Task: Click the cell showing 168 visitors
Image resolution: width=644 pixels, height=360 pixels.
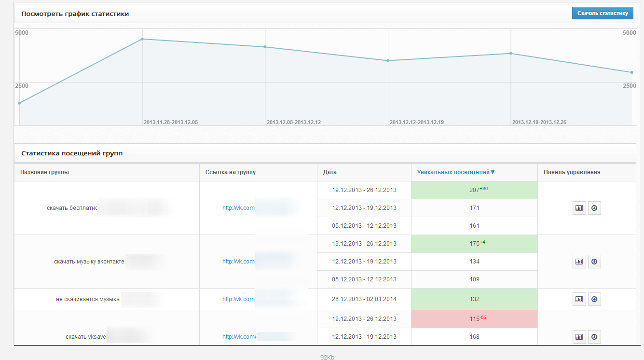Action: pos(474,337)
